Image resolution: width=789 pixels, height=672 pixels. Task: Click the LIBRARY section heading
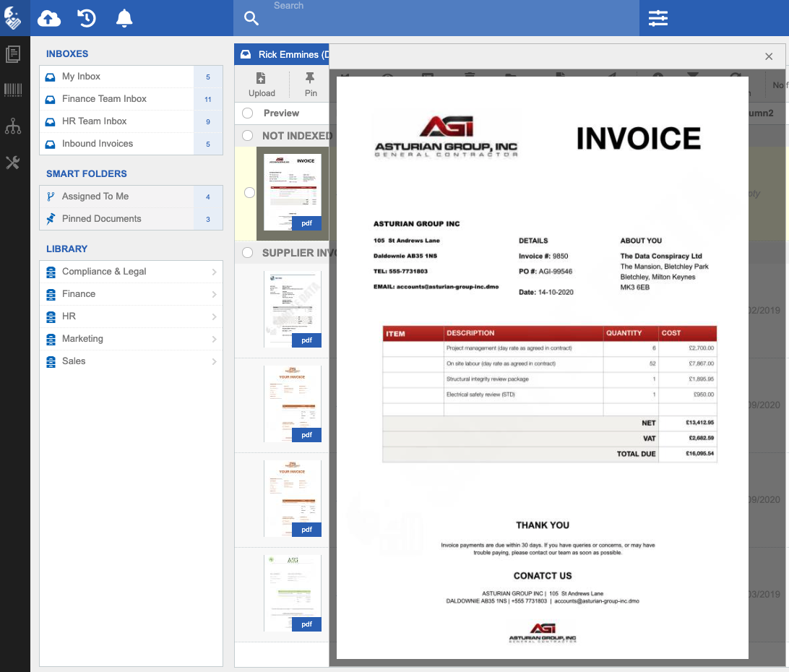point(67,249)
